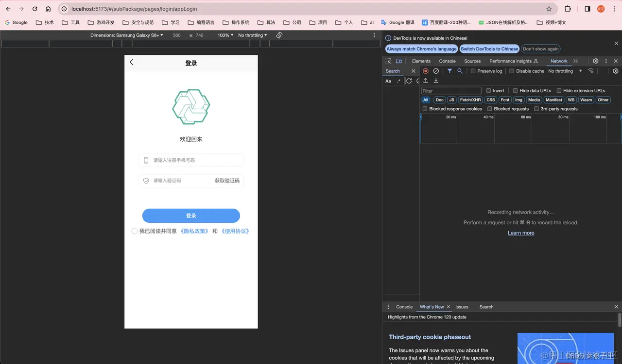Image resolution: width=622 pixels, height=364 pixels.
Task: Refresh search results in Search pane
Action: tap(409, 81)
